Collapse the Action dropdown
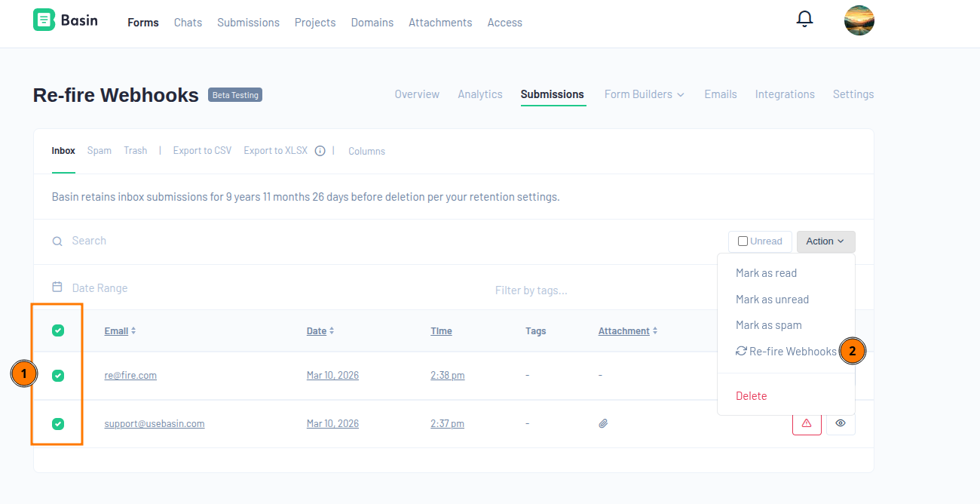 click(x=825, y=241)
